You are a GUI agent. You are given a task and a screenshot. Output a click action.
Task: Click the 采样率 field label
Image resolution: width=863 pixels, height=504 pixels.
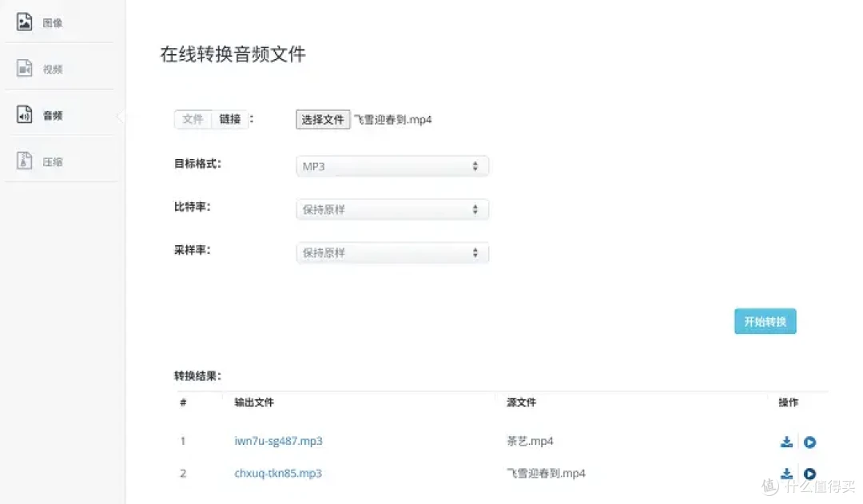(192, 250)
